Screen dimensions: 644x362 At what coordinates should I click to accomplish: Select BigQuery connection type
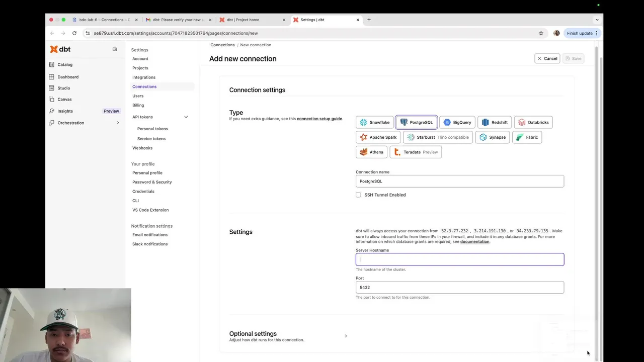point(457,122)
